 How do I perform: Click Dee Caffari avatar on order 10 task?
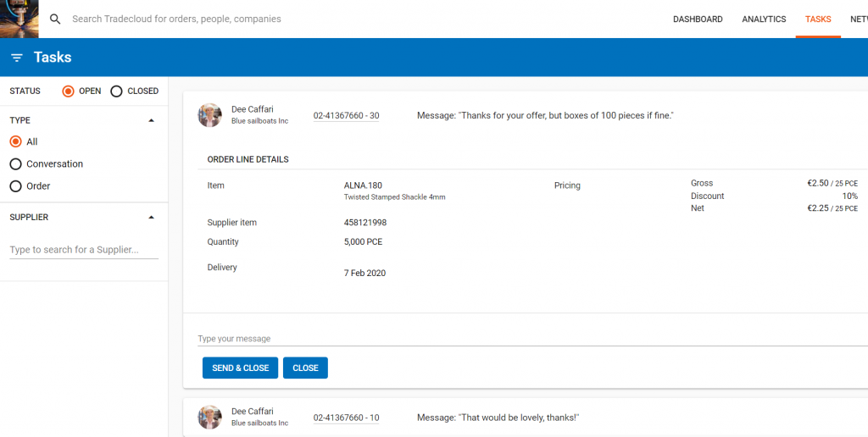pyautogui.click(x=210, y=417)
